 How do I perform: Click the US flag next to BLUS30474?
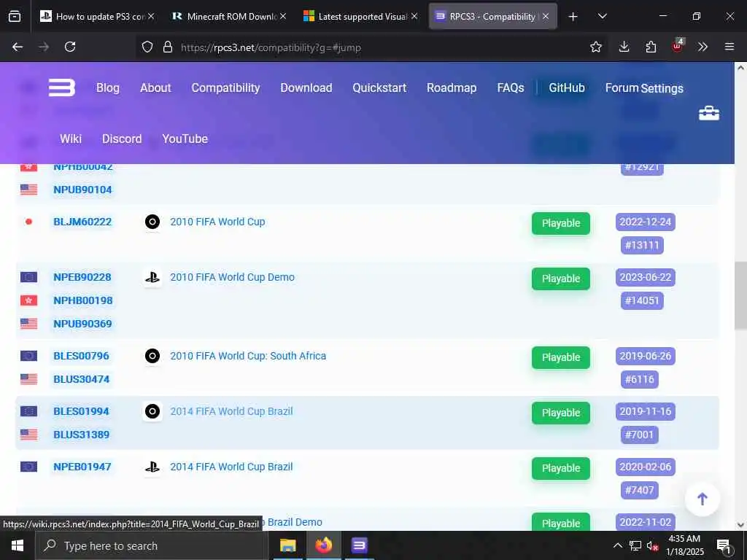point(29,379)
